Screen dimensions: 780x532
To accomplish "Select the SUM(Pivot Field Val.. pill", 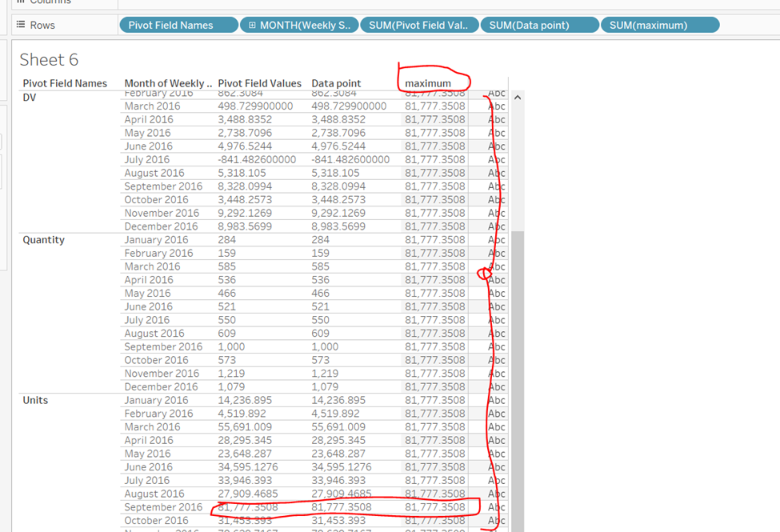I will coord(419,25).
